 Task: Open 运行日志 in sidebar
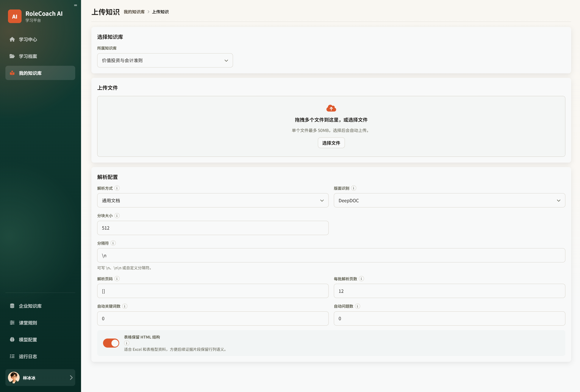tap(40, 356)
